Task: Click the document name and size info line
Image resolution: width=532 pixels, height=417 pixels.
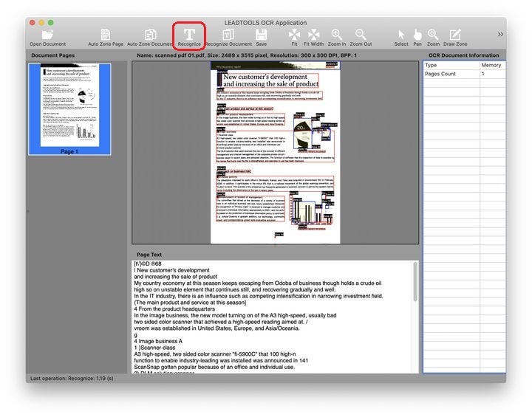Action: pyautogui.click(x=247, y=55)
